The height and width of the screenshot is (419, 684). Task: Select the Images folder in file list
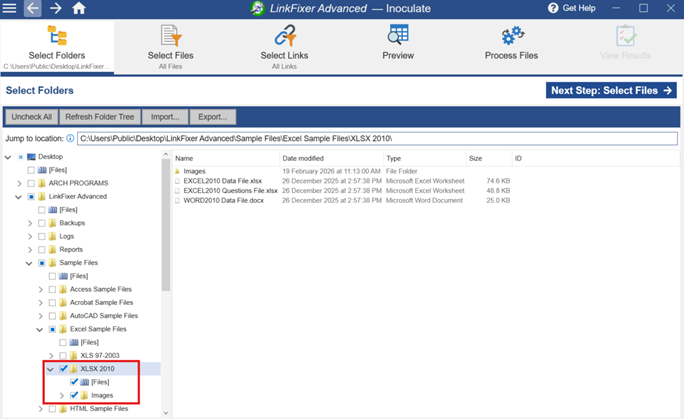(194, 171)
